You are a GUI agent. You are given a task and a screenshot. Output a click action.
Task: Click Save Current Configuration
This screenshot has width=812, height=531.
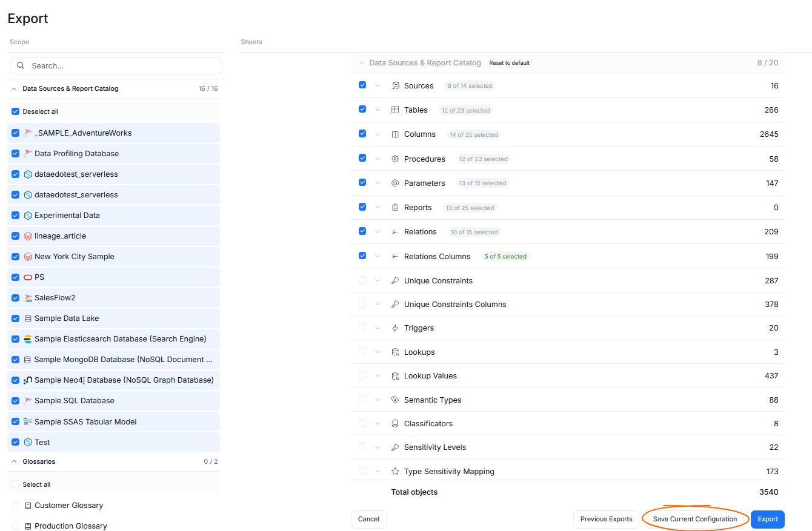click(695, 519)
